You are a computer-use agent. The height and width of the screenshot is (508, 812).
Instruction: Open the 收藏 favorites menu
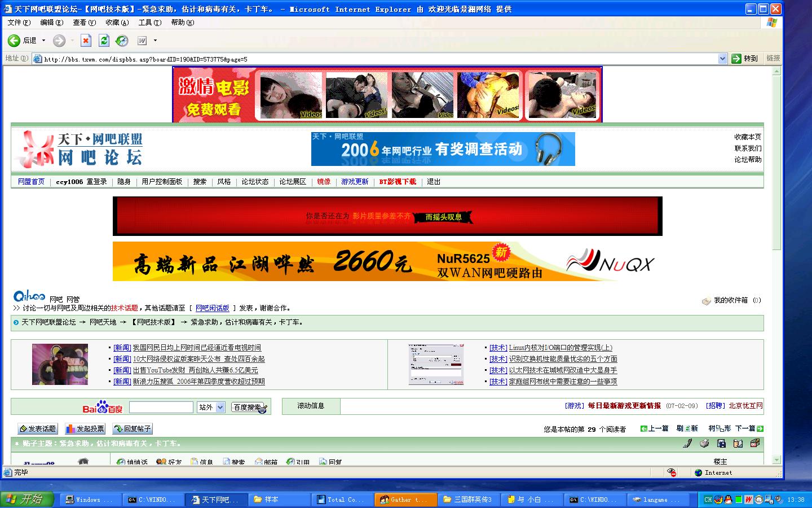pyautogui.click(x=117, y=23)
